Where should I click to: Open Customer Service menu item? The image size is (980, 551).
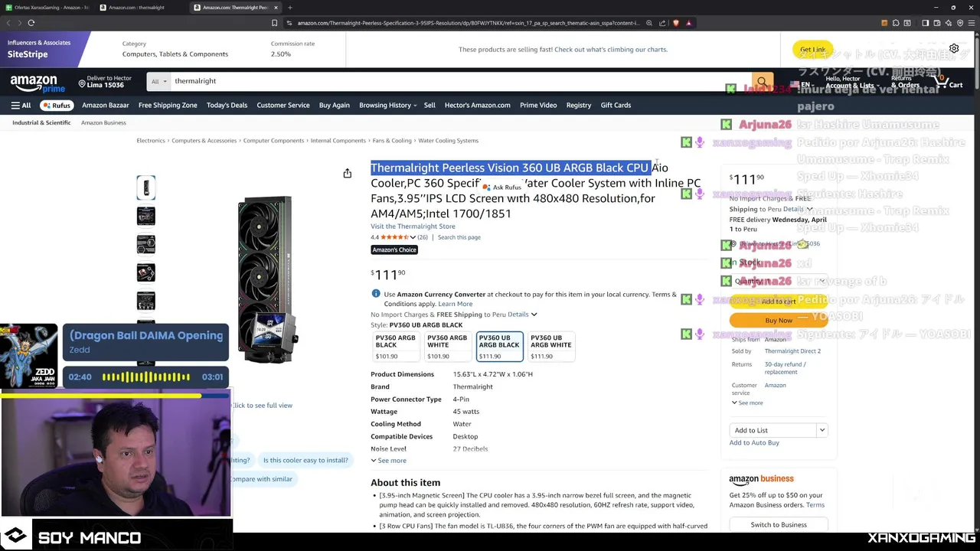(283, 105)
